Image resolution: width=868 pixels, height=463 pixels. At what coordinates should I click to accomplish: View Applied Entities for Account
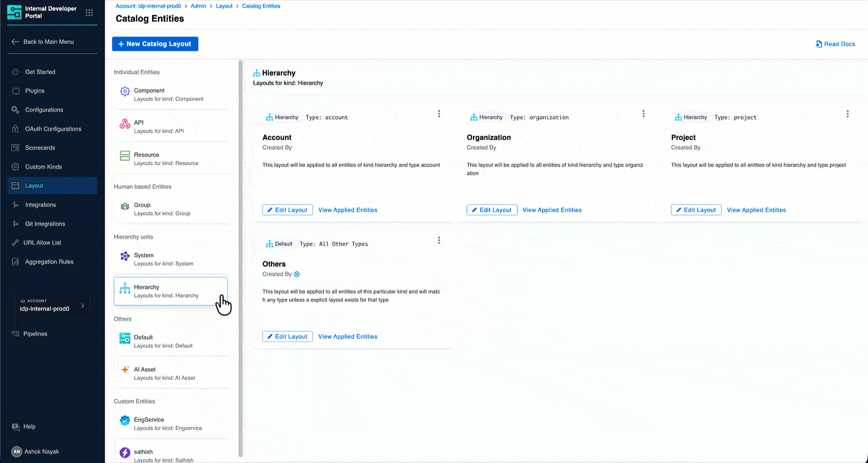(348, 210)
